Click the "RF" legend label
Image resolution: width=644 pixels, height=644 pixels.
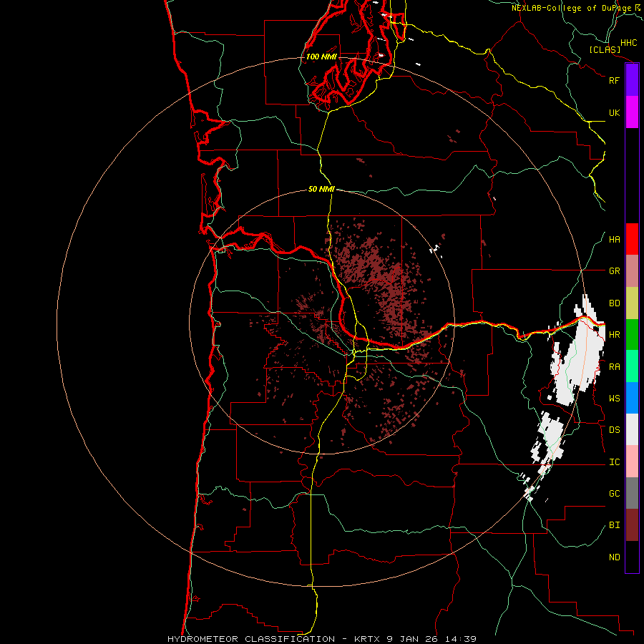[614, 80]
